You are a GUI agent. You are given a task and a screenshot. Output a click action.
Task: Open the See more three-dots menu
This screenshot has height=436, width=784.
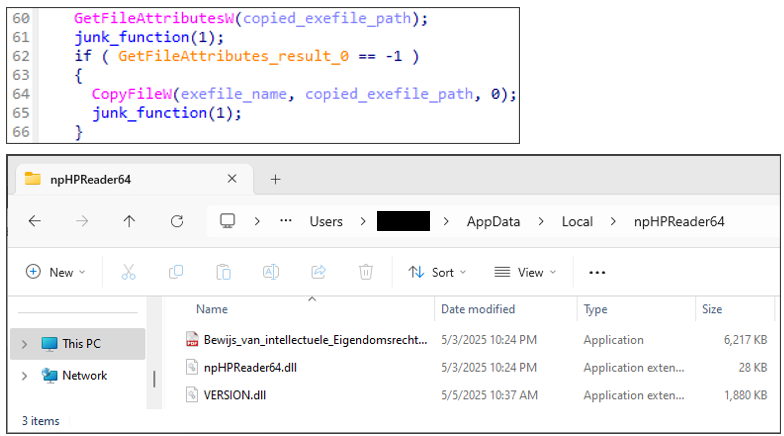tap(597, 272)
